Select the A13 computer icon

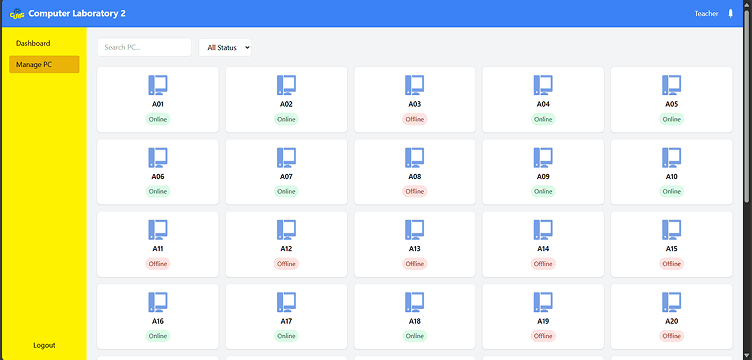click(x=415, y=230)
